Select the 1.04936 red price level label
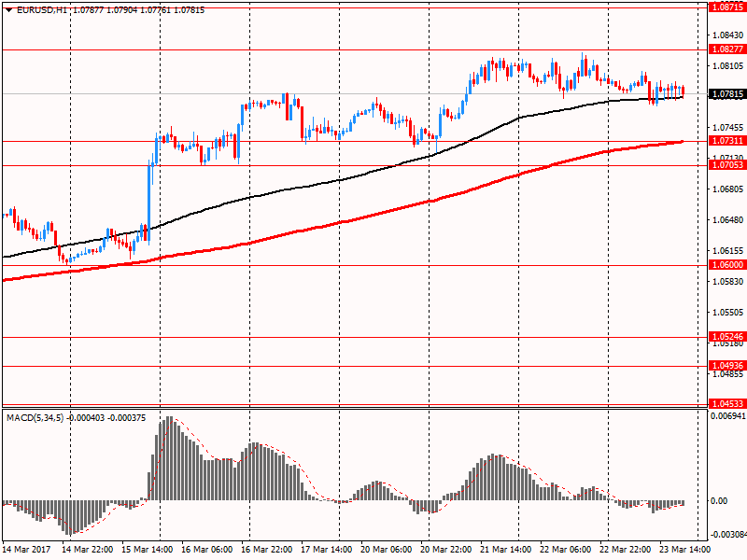The width and height of the screenshot is (747, 560). [x=727, y=366]
